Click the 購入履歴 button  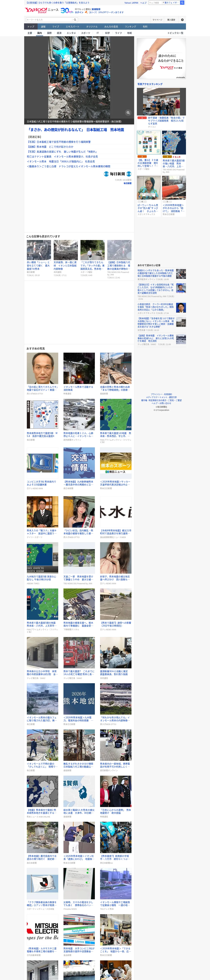171,20
